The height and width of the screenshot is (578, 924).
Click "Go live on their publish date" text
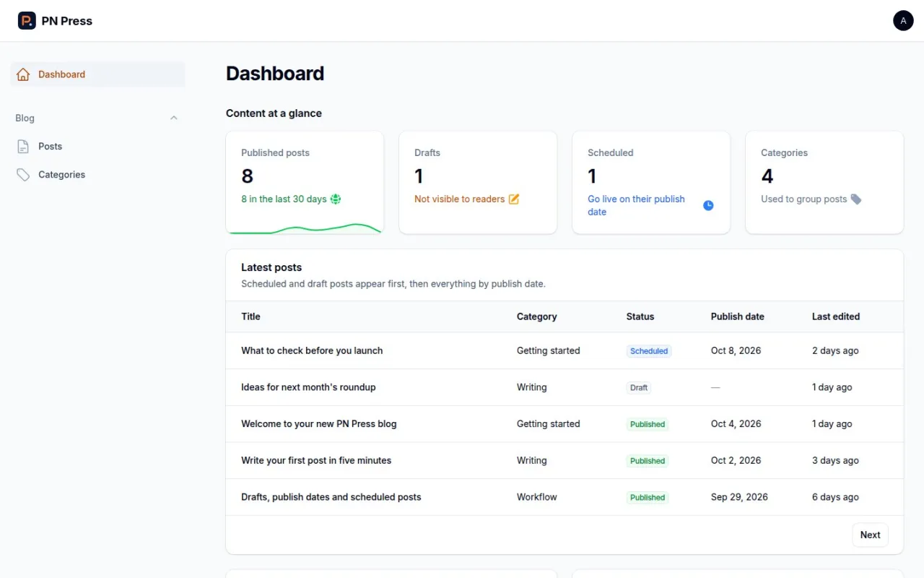point(636,205)
